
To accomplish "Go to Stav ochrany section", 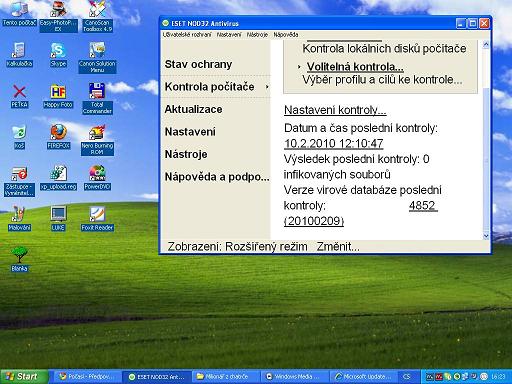I will click(x=198, y=64).
